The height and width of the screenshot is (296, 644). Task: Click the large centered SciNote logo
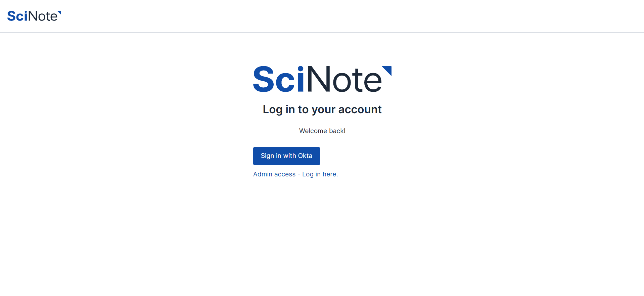(x=322, y=79)
